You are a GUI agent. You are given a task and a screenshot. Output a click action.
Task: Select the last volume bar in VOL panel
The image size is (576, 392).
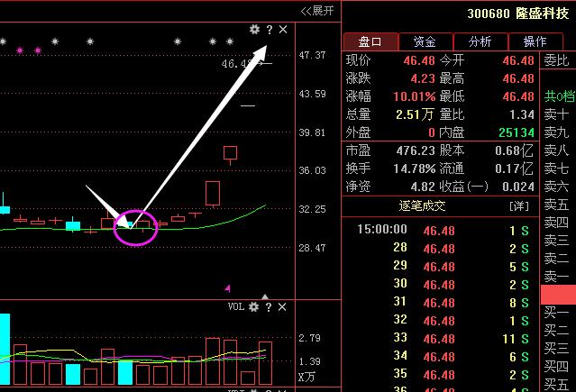[x=266, y=363]
